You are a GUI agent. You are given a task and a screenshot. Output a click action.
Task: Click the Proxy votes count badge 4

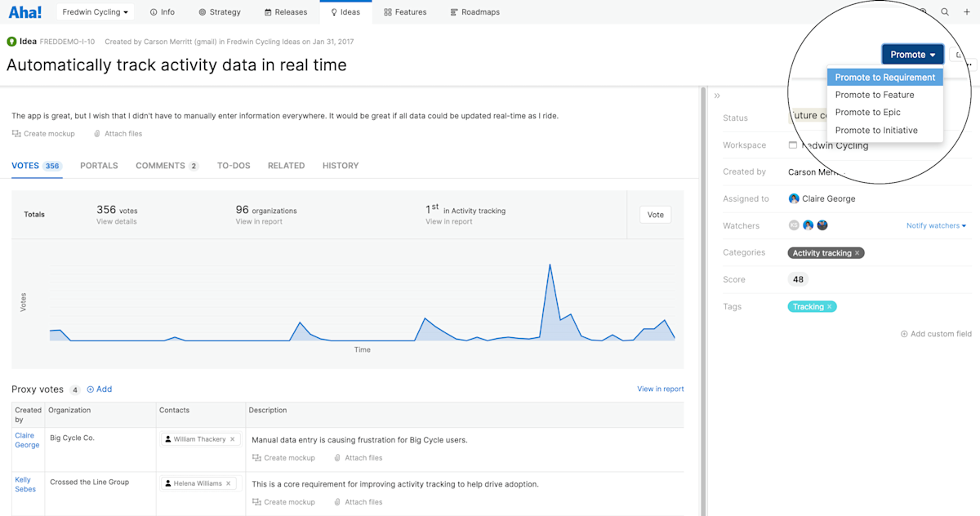tap(74, 390)
